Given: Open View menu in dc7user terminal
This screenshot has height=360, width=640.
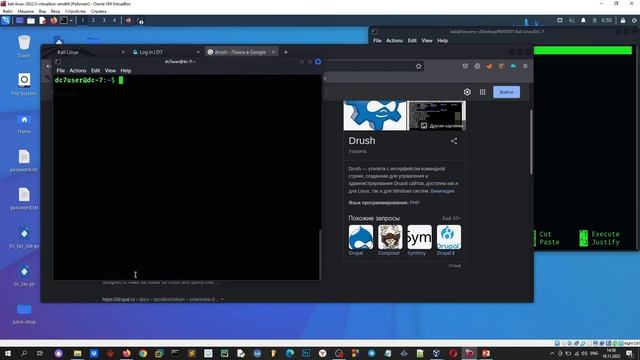Looking at the screenshot, I should pos(110,71).
